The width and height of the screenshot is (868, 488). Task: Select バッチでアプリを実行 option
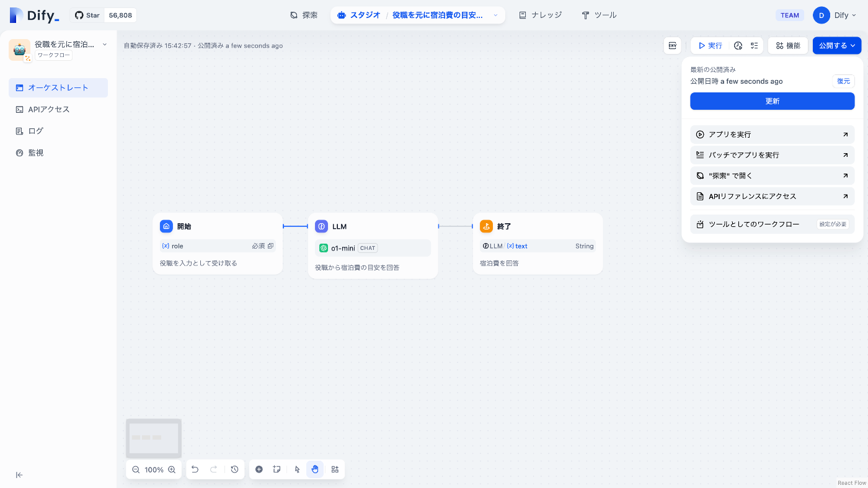(x=773, y=155)
